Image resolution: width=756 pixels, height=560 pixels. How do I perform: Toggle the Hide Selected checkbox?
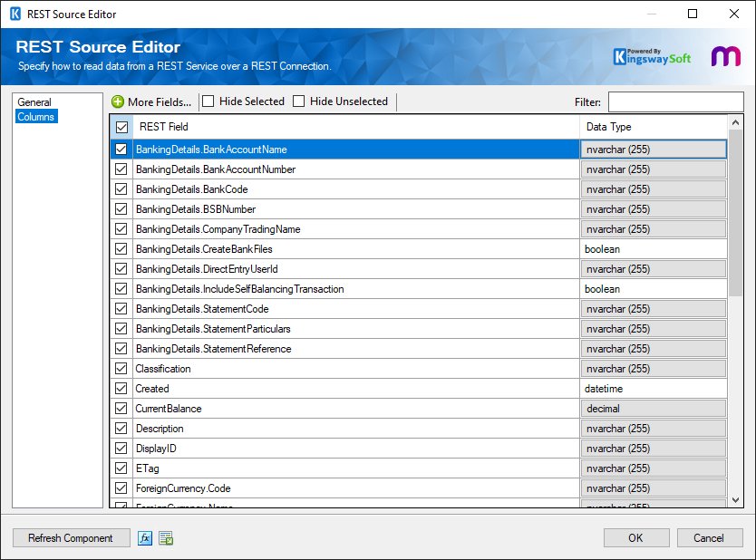tap(208, 101)
